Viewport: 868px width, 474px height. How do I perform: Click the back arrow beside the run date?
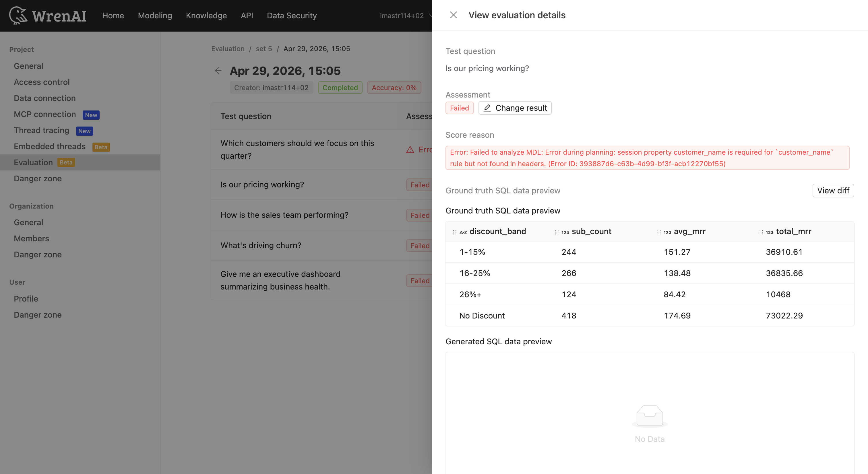pos(218,70)
